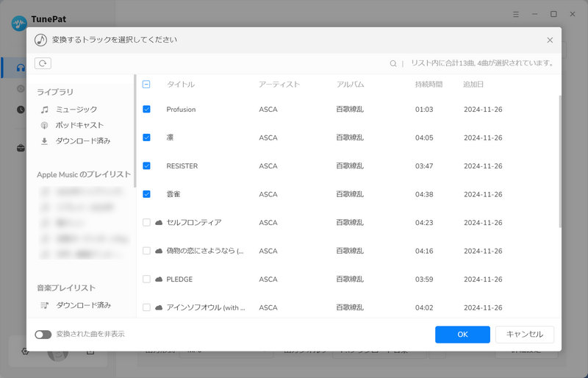
Task: Confirm selection with OK button
Action: coord(462,335)
